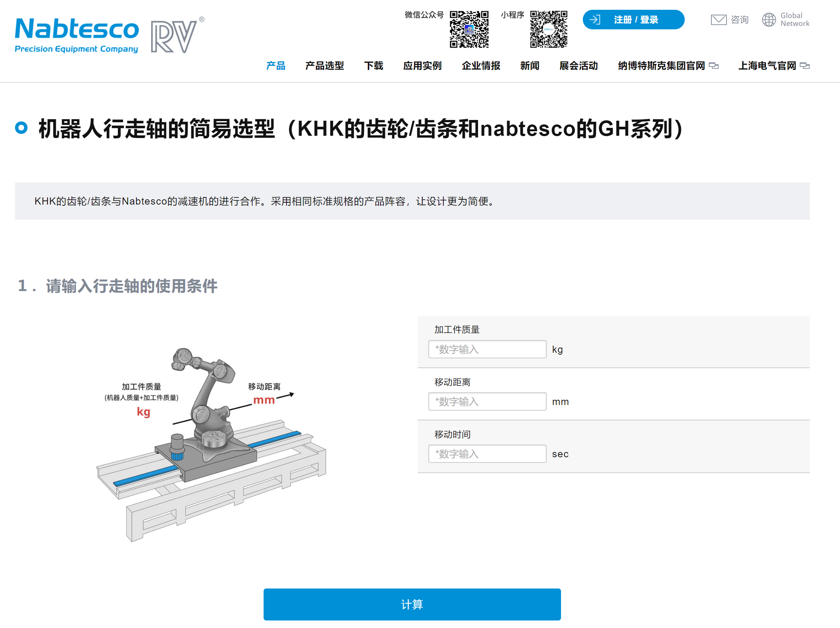Click the login arrow icon on register button
The image size is (840, 628).
(x=595, y=20)
